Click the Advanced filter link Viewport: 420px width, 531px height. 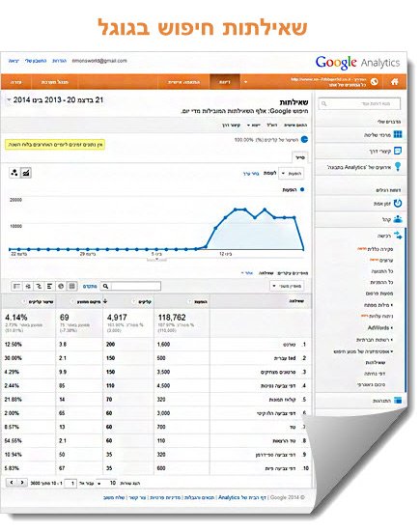90,287
